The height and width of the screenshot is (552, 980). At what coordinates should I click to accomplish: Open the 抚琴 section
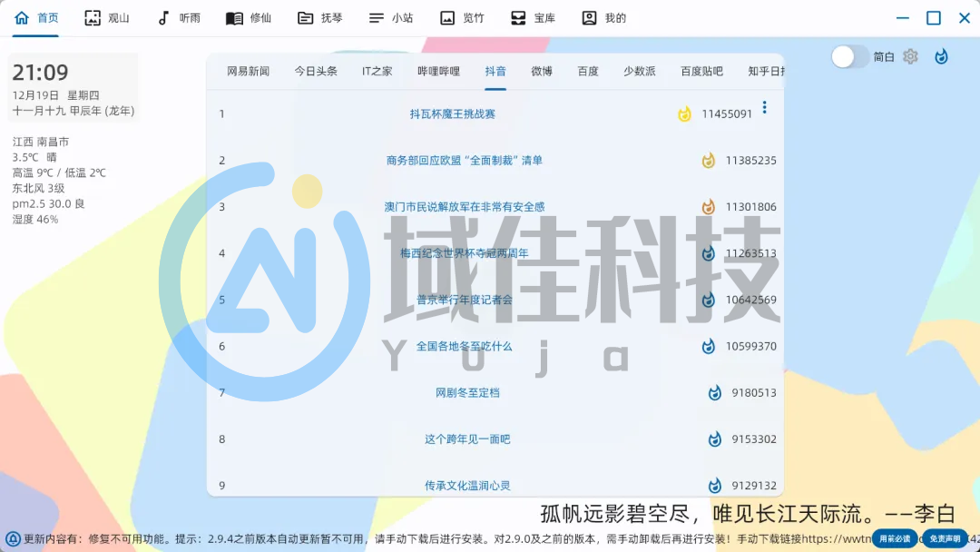pyautogui.click(x=320, y=18)
